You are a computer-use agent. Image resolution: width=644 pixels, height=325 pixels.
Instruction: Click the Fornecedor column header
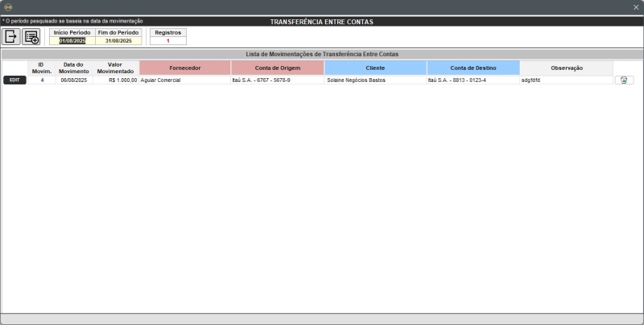tap(184, 68)
